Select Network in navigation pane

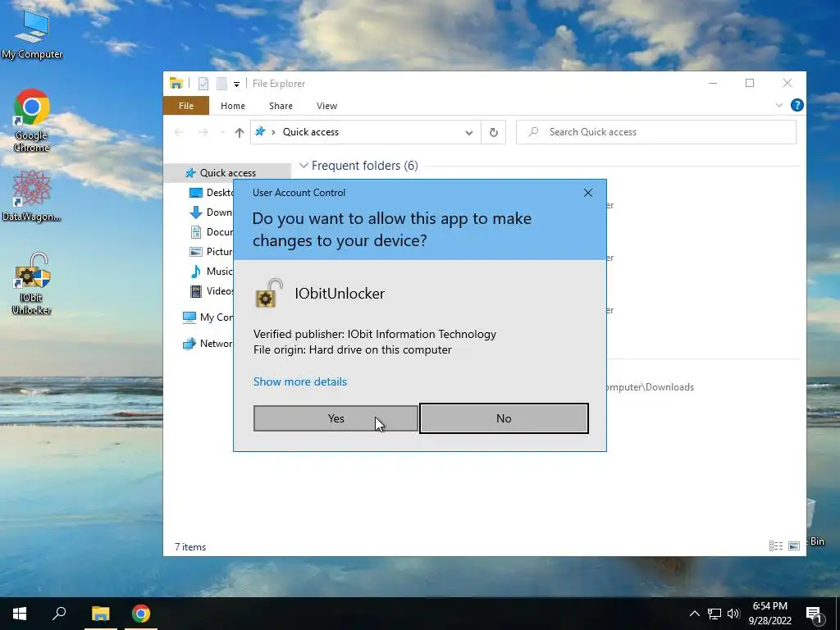pyautogui.click(x=208, y=344)
